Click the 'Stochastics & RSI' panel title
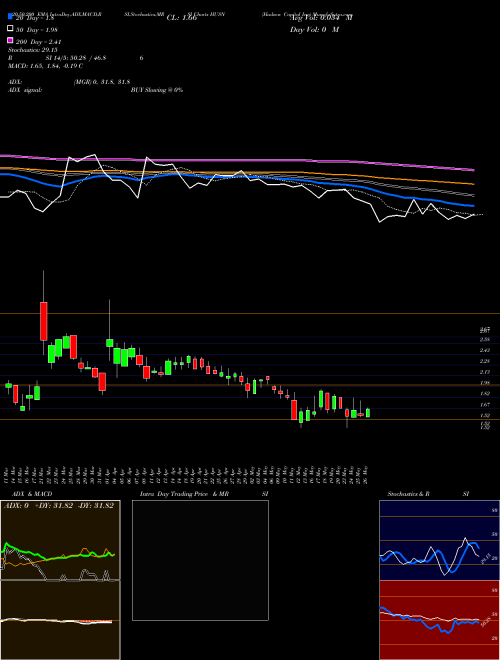 pos(428,494)
